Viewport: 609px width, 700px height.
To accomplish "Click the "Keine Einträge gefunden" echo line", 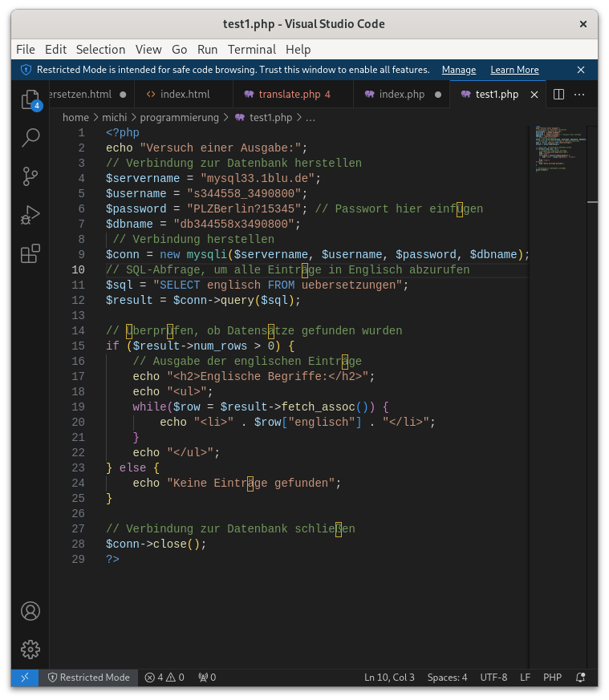I will pos(237,483).
